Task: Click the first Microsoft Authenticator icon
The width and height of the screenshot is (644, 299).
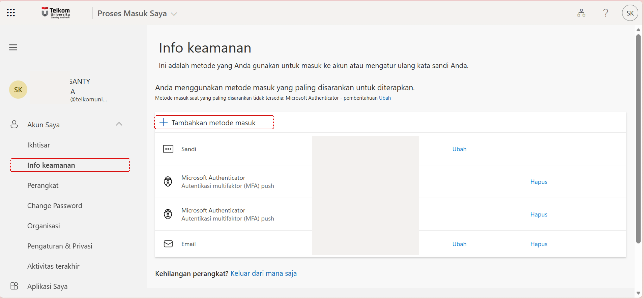Action: click(168, 181)
